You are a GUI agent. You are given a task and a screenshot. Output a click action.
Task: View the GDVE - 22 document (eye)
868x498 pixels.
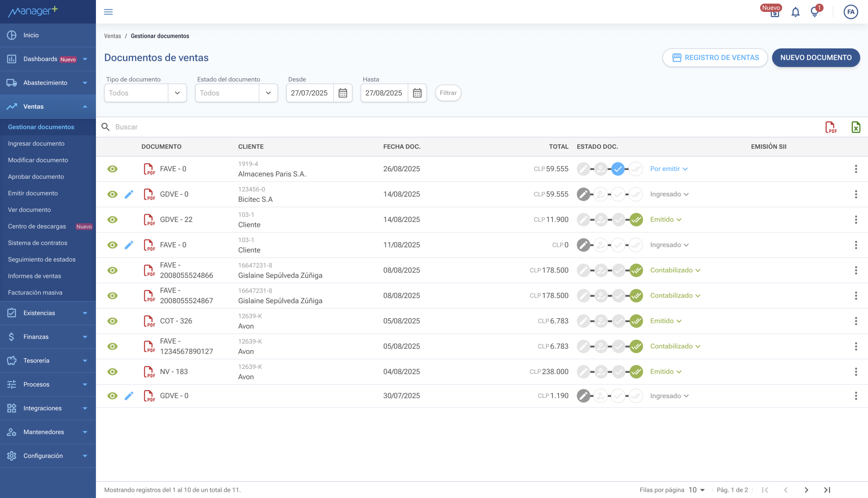pos(112,219)
